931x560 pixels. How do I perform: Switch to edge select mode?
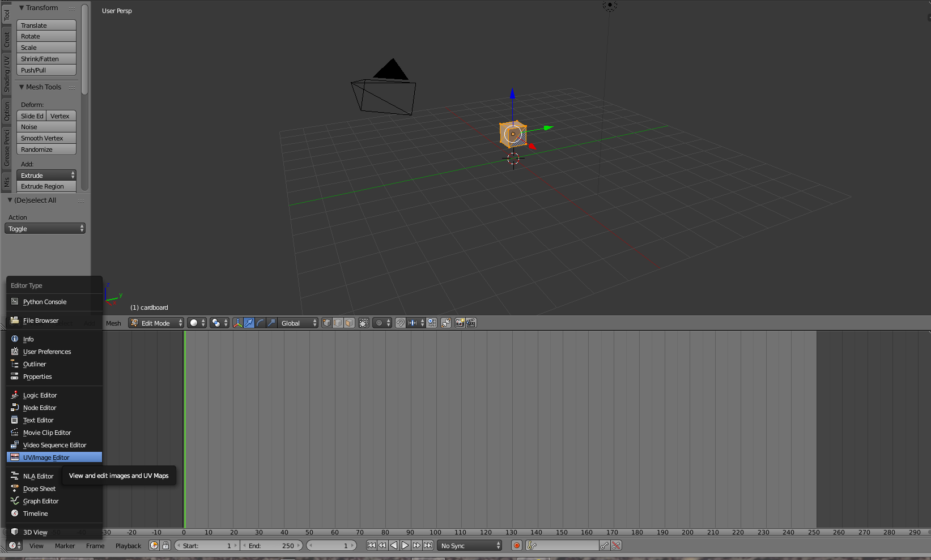tap(338, 323)
